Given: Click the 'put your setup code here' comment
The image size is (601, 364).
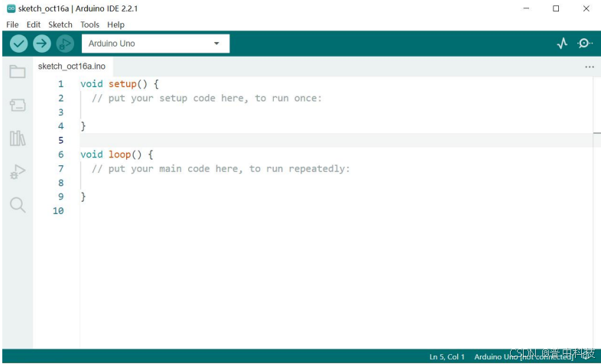Looking at the screenshot, I should tap(207, 98).
